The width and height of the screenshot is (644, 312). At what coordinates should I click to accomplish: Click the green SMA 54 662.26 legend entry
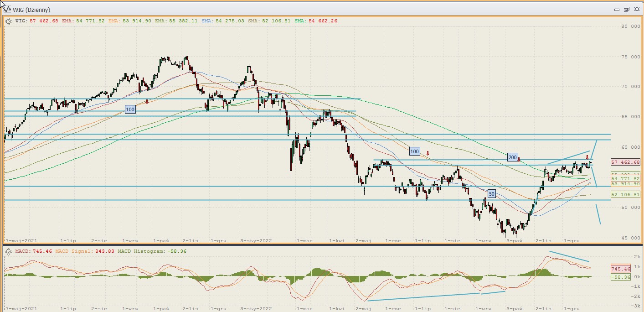click(x=316, y=21)
